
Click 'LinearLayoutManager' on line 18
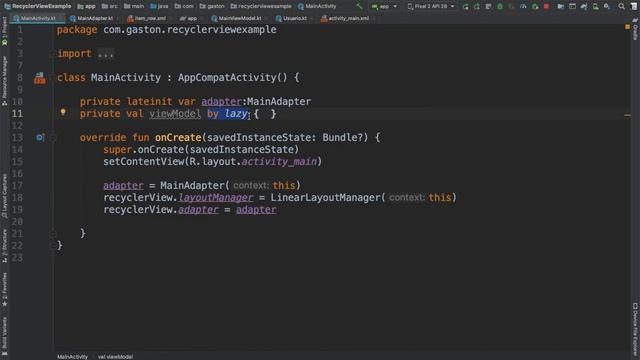325,198
